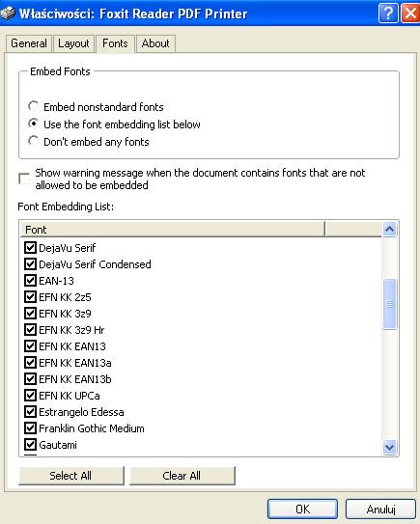Toggle the Franklin Gothic Medium checkbox
Screen dimensions: 420x524
point(30,428)
